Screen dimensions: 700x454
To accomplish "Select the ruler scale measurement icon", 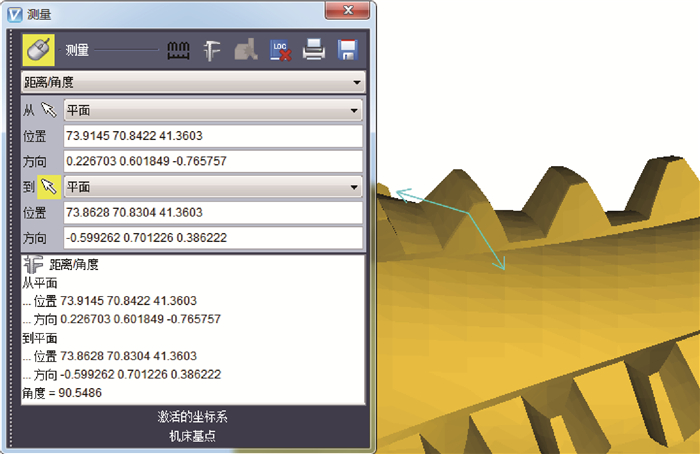I will [180, 49].
